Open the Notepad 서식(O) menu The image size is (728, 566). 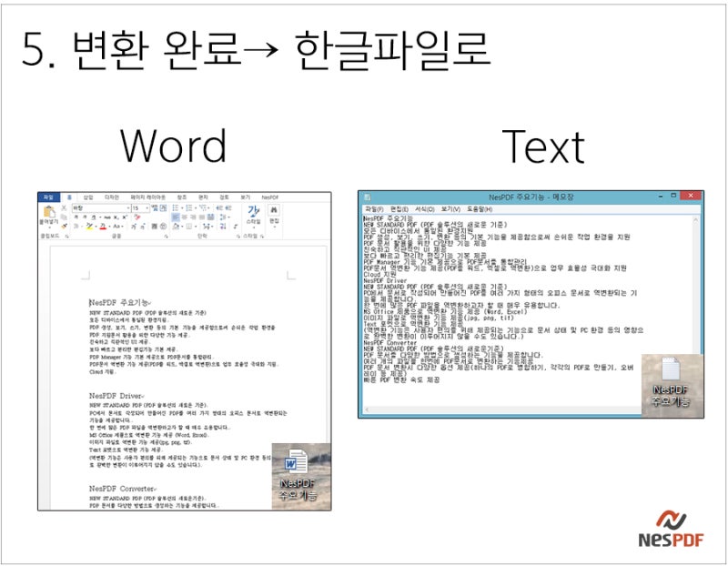pos(424,209)
